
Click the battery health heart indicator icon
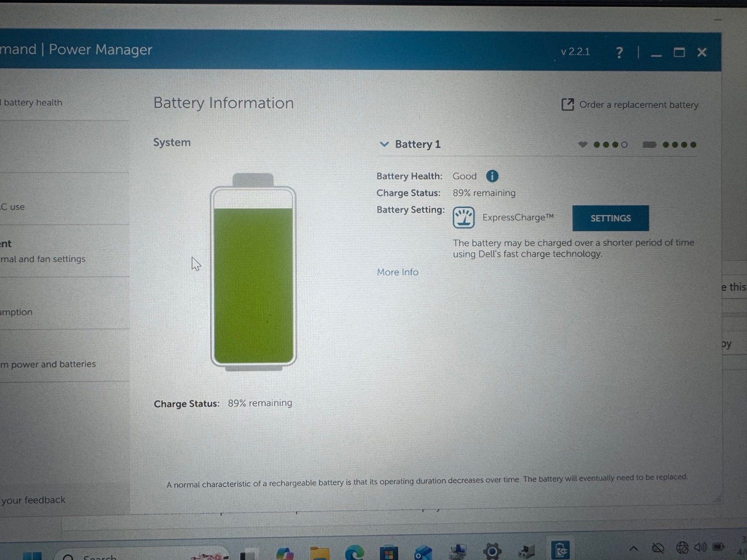tap(583, 144)
